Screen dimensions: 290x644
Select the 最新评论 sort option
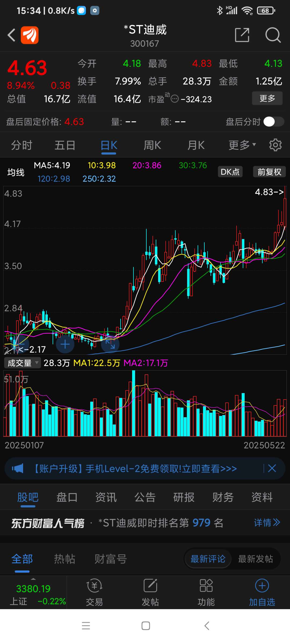coord(208,559)
